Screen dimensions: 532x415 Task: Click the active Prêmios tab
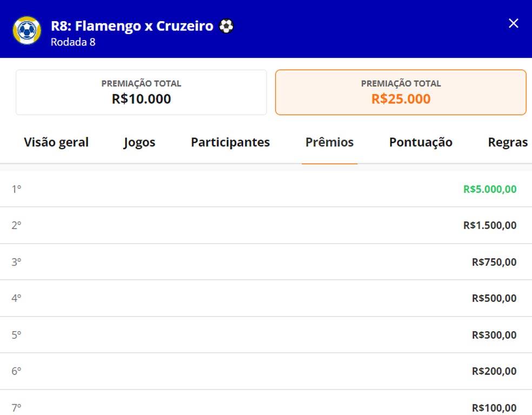pos(330,142)
